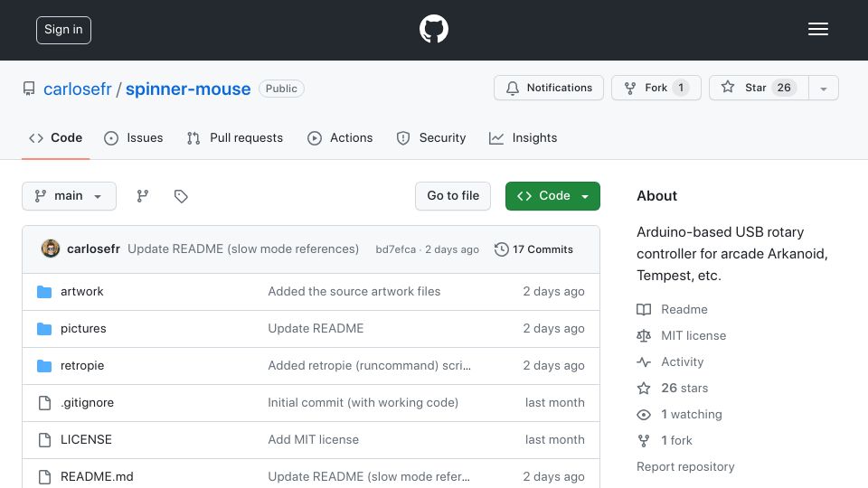Click the Go to file button
This screenshot has height=488, width=868.
click(x=453, y=196)
